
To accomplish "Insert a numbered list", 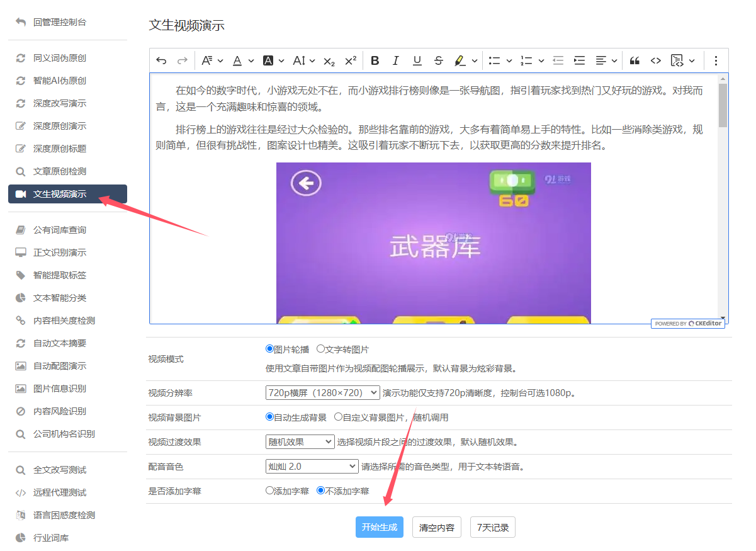I will 526,60.
